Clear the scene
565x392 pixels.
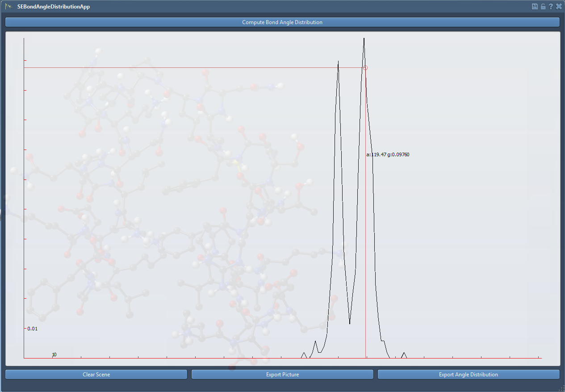pos(96,375)
